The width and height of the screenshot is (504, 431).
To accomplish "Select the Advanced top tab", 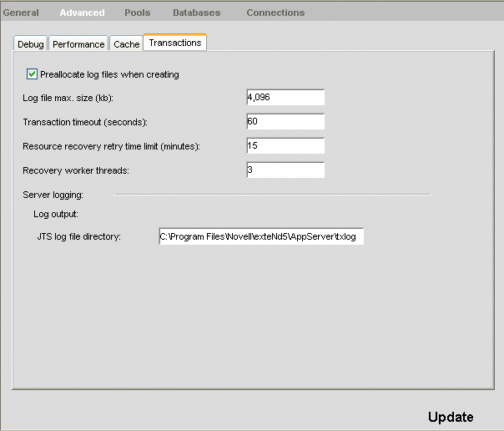I will [x=82, y=13].
